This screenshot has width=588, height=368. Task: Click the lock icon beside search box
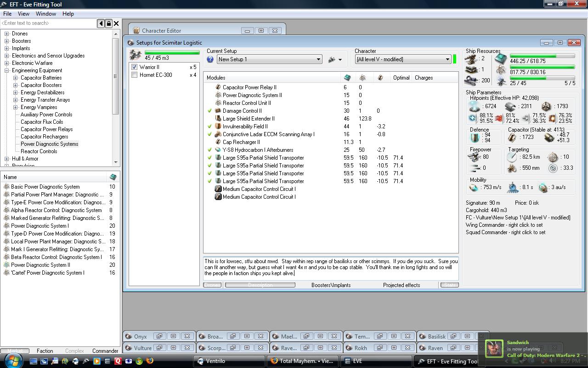(x=108, y=23)
